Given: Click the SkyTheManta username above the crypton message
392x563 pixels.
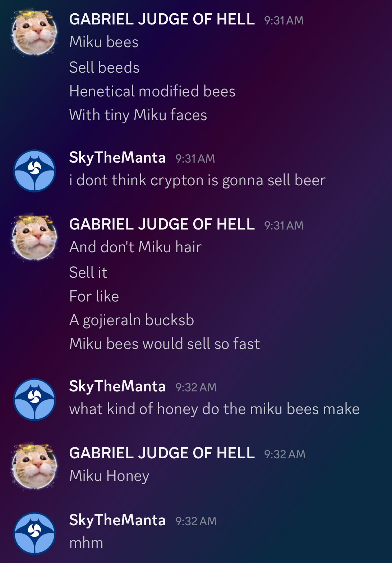Looking at the screenshot, I should pyautogui.click(x=117, y=158).
